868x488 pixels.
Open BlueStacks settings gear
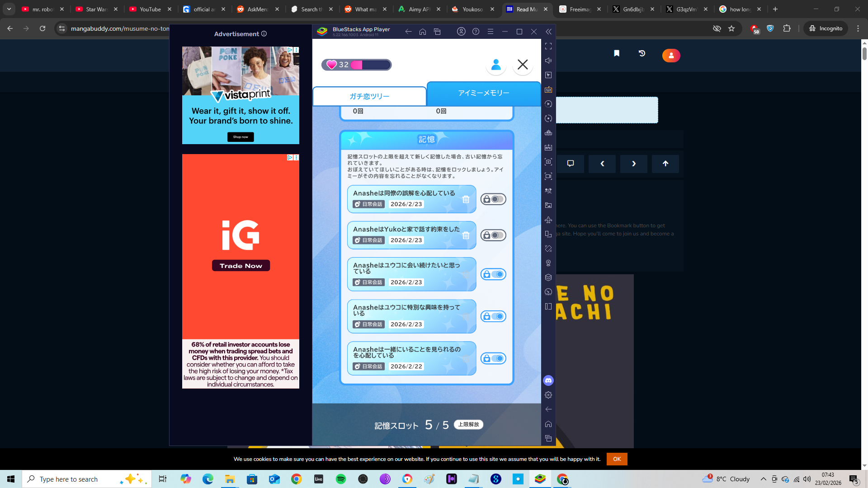click(548, 395)
